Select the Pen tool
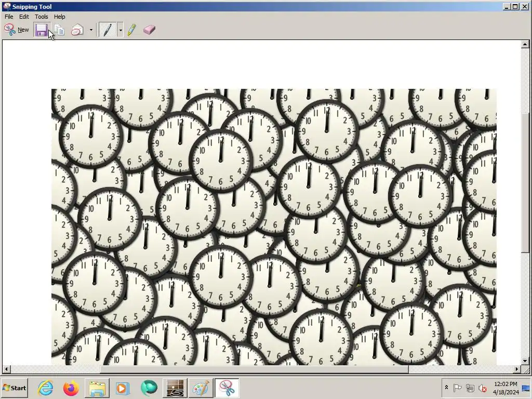The image size is (532, 399). click(x=108, y=30)
